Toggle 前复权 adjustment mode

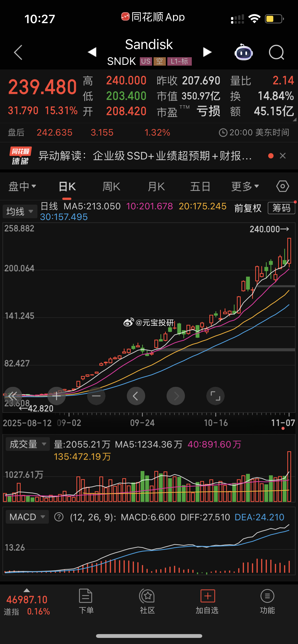click(248, 208)
